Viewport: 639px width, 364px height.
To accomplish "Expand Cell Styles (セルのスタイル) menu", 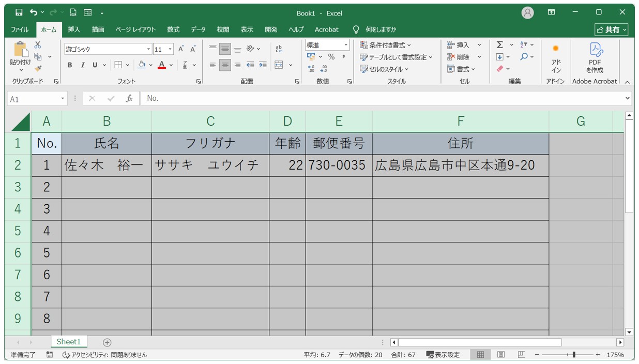I will click(x=385, y=69).
